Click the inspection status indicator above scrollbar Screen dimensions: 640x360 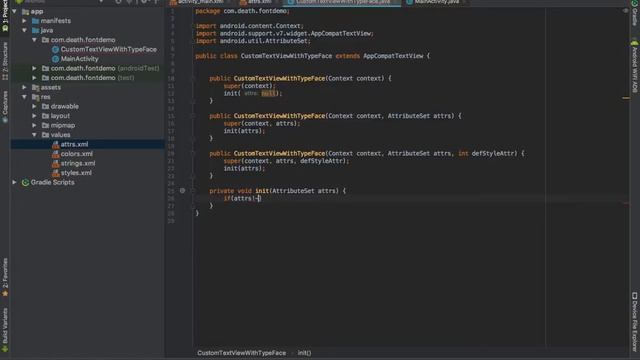(x=626, y=11)
